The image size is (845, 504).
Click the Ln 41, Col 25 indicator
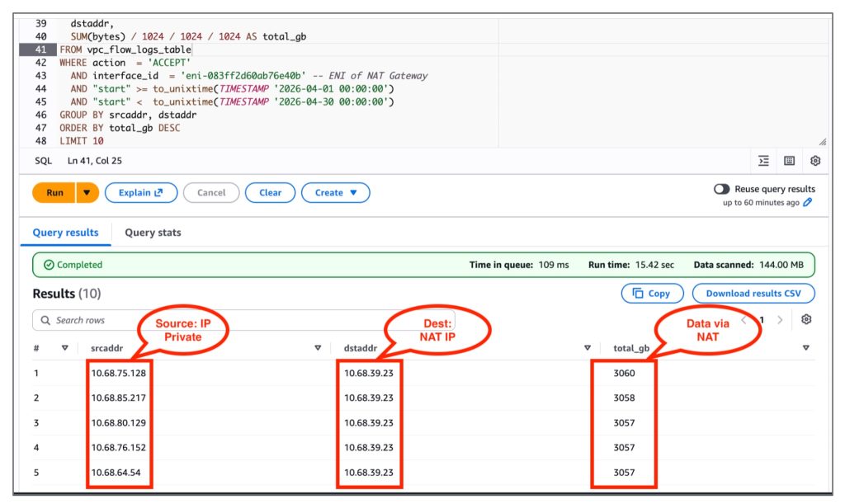[x=95, y=161]
